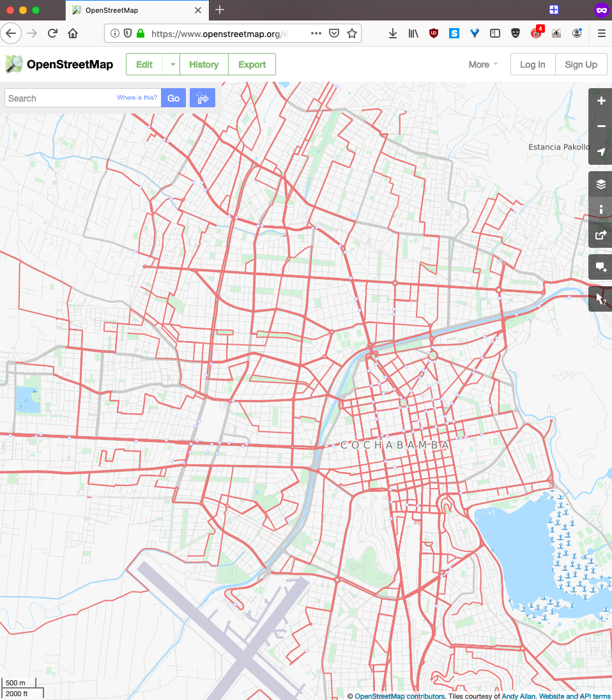Open the Firefox hamburger menu
Viewport: 612px width, 700px height.
601,33
